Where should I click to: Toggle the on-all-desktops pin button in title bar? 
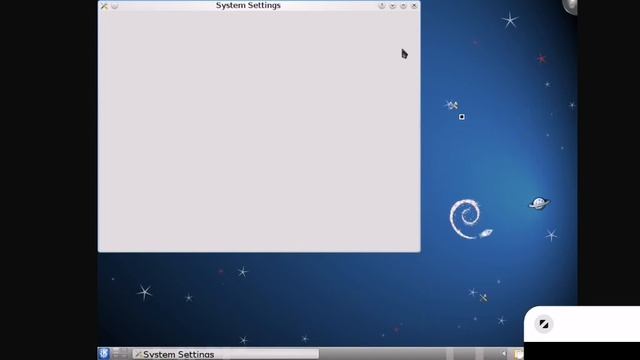115,6
